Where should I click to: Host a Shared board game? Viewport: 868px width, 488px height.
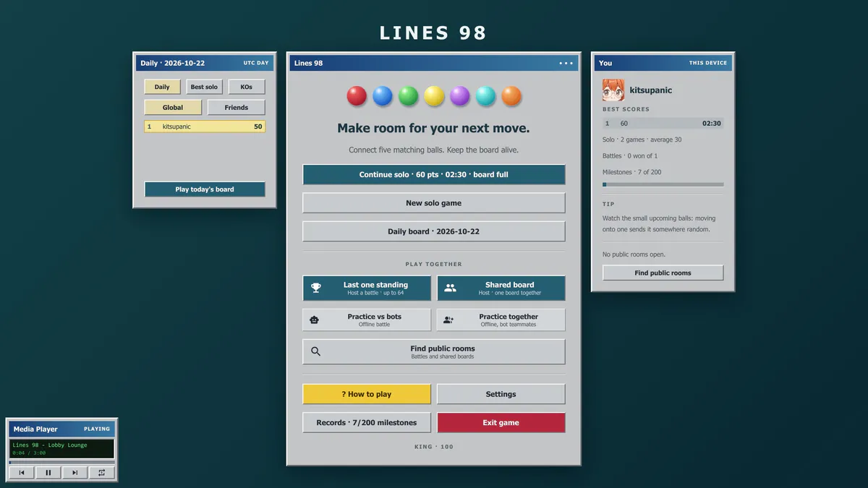pos(501,288)
